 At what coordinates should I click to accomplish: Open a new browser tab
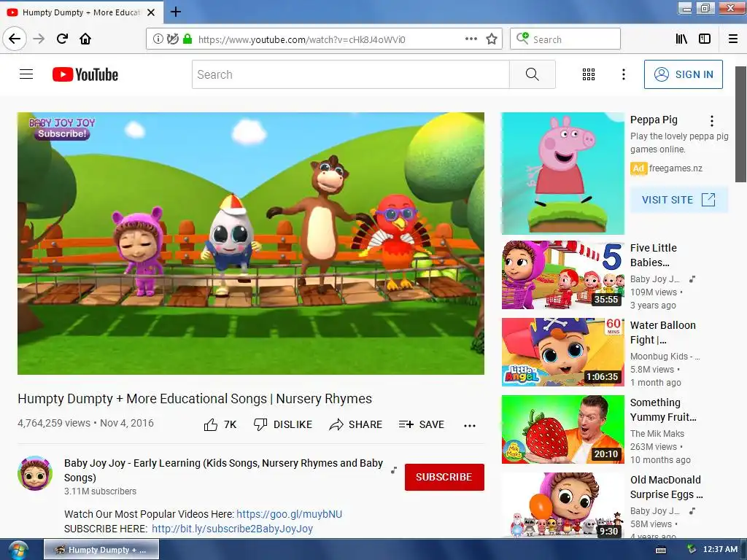click(x=176, y=12)
